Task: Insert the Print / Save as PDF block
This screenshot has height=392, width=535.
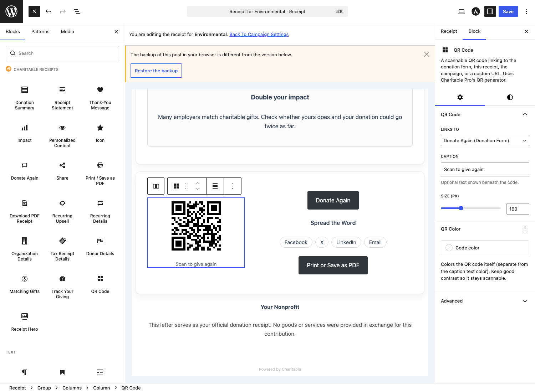Action: click(100, 174)
